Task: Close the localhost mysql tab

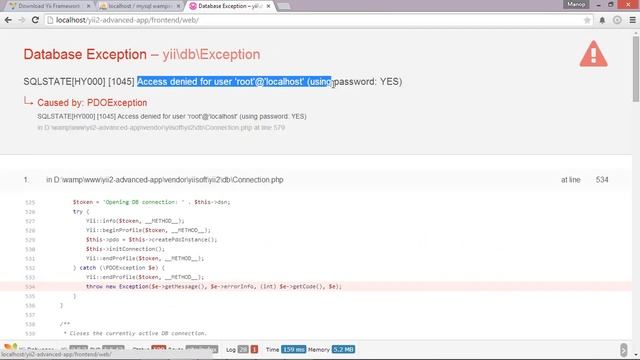Action: [178, 6]
